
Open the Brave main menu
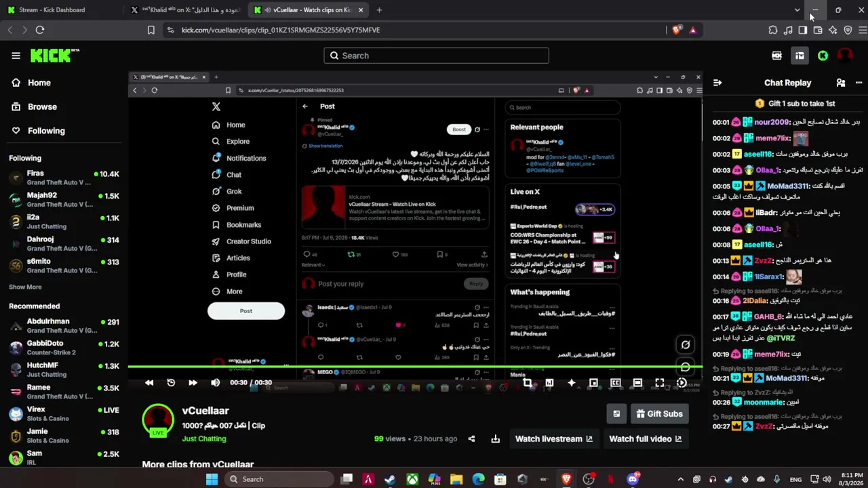(863, 30)
